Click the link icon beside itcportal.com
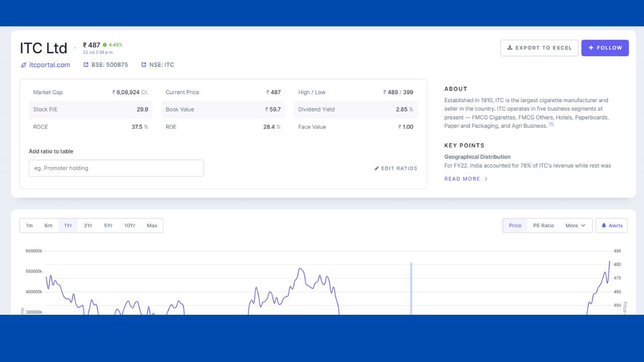The width and height of the screenshot is (644, 362). tap(24, 65)
